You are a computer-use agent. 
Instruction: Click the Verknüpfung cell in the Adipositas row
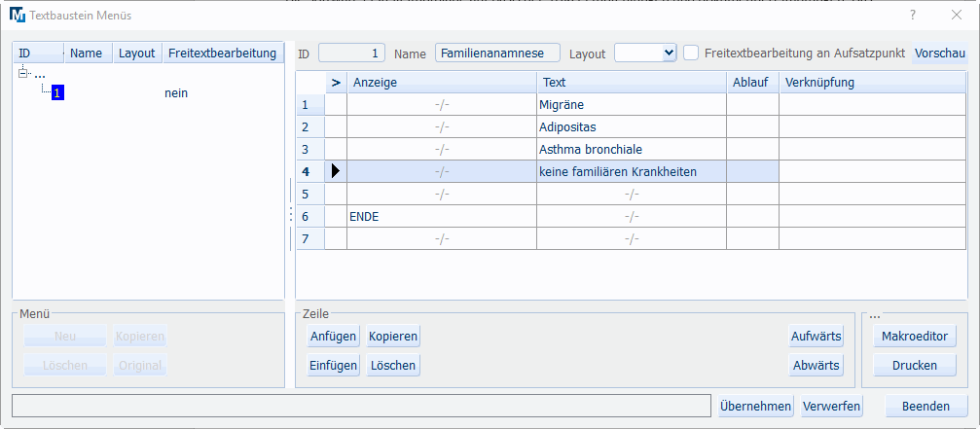tap(873, 126)
